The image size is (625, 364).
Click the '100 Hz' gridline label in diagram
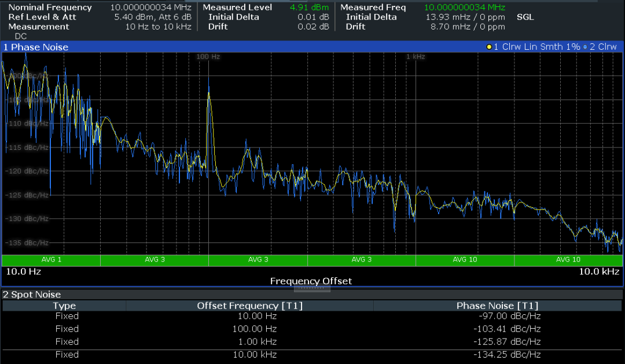(208, 57)
